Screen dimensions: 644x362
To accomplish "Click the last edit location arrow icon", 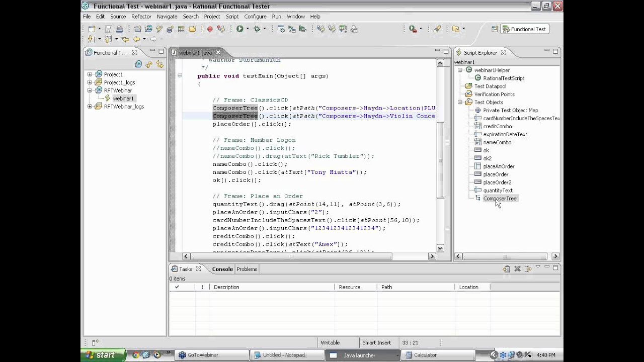I will 125,39.
